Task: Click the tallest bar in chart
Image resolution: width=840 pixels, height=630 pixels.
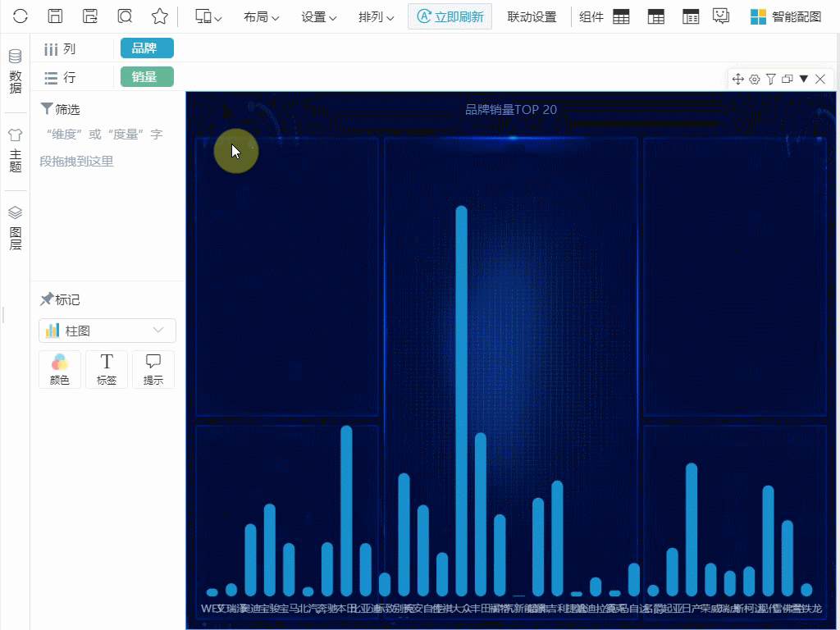Action: tap(461, 400)
